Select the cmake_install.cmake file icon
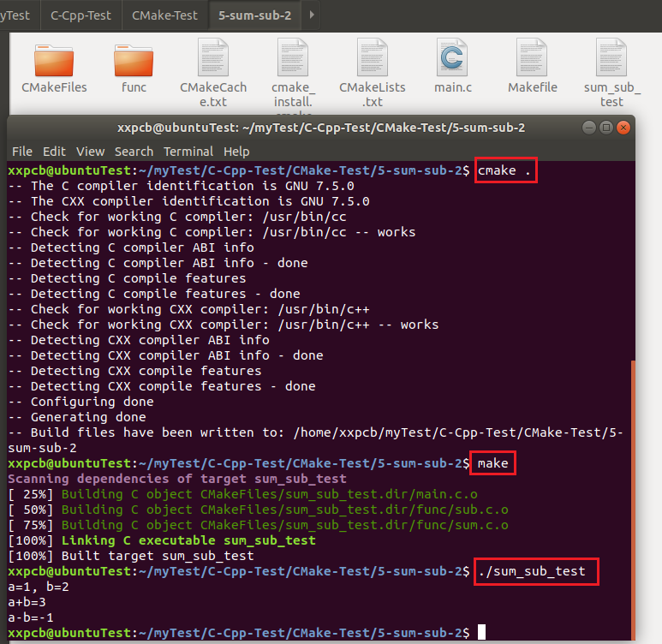 (293, 57)
